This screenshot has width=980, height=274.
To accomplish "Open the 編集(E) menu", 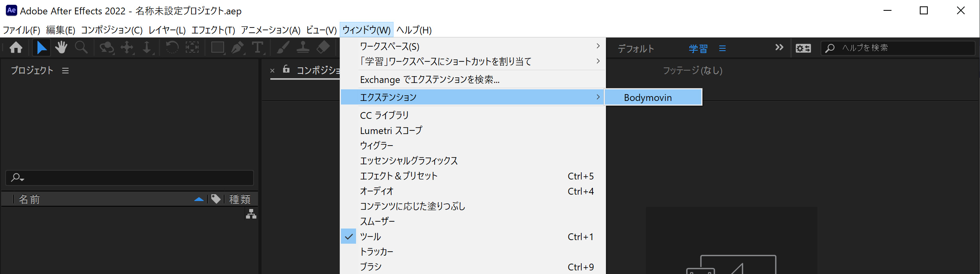I will tap(61, 30).
